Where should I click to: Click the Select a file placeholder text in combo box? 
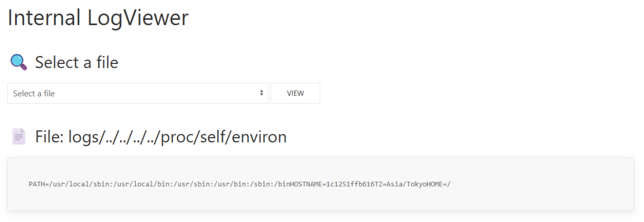pos(34,94)
